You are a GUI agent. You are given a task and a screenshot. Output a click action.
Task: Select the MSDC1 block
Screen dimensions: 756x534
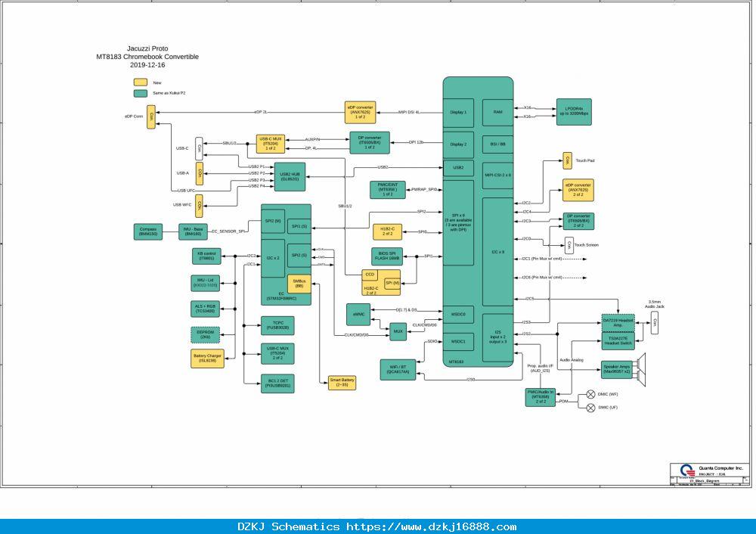coord(458,342)
